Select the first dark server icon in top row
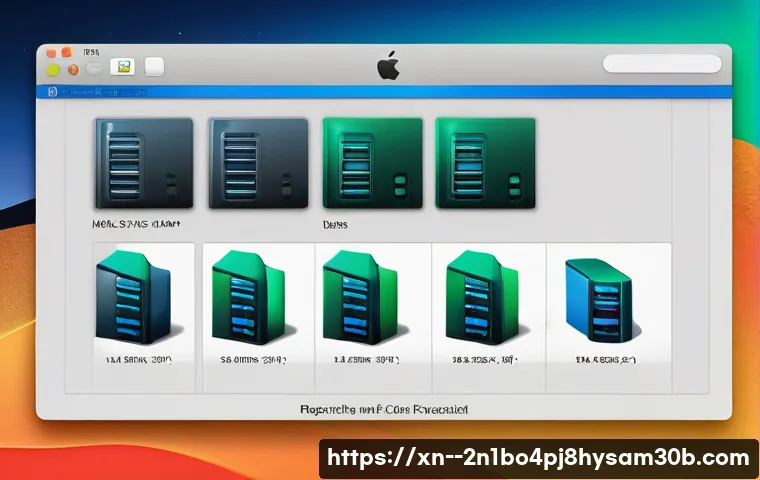This screenshot has width=760, height=480. [143, 162]
